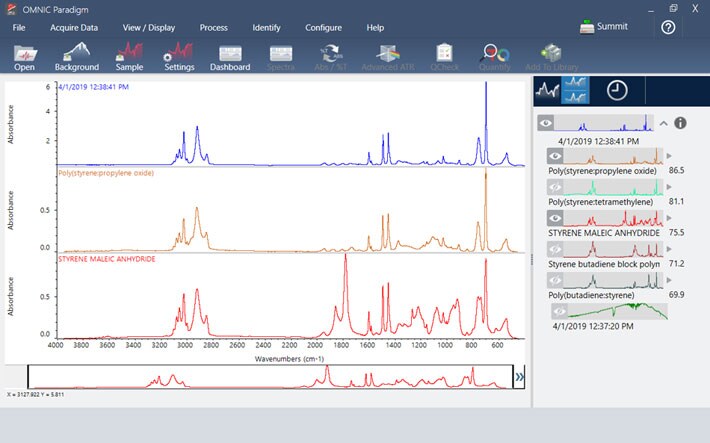The height and width of the screenshot is (443, 710).
Task: Hide the Poly(styrene:propylene oxide) spectrum
Action: (555, 156)
